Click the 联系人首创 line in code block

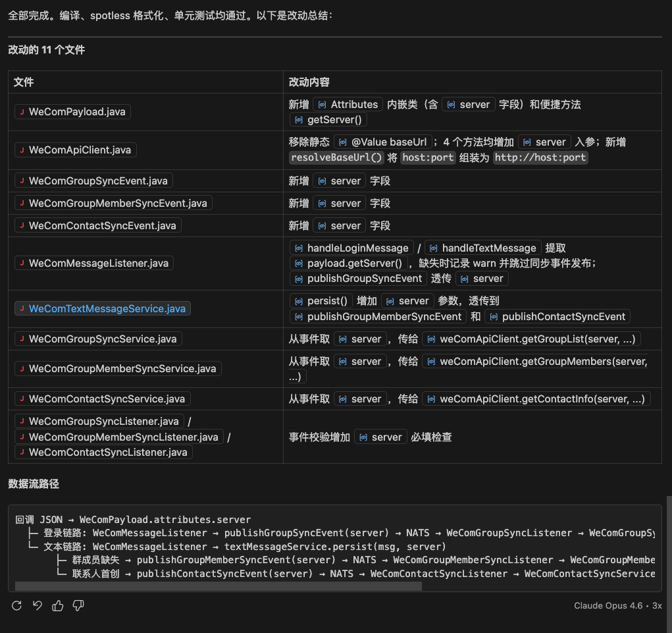click(355, 573)
